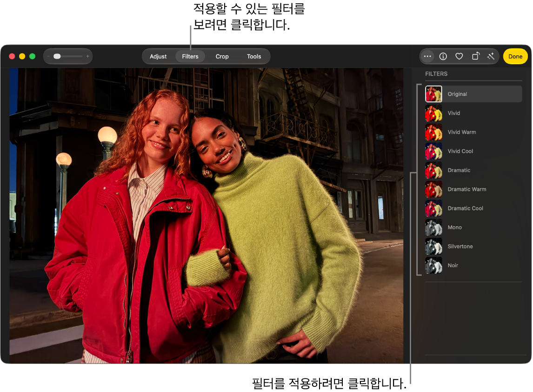Image resolution: width=533 pixels, height=392 pixels.
Task: Click the zoom in plus icon
Action: [x=88, y=56]
